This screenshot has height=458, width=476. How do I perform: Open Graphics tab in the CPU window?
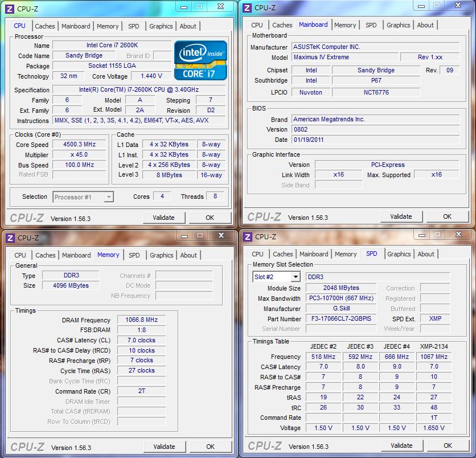(x=161, y=26)
